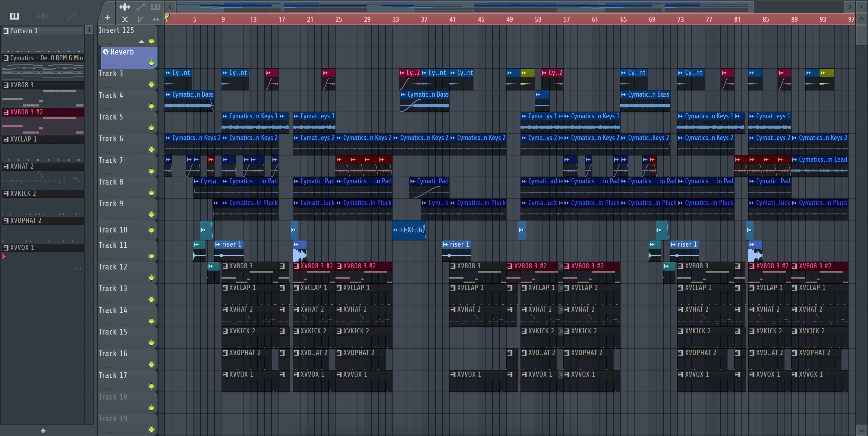Click bar 49 on the timeline ruler

510,20
